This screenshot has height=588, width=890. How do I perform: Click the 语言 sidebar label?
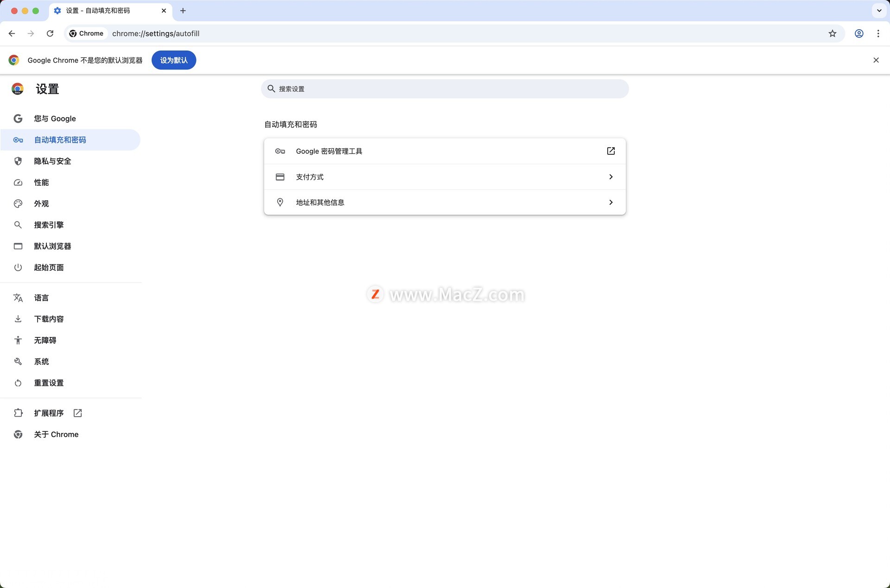(x=41, y=298)
